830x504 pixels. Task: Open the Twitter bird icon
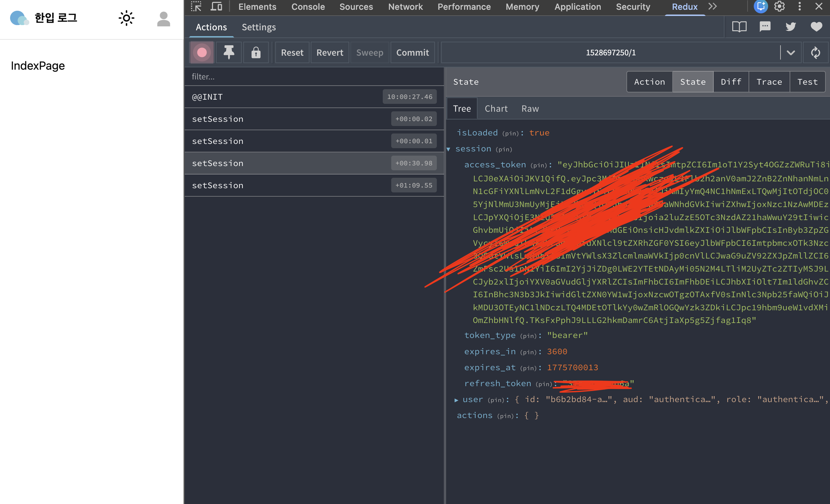click(x=791, y=27)
